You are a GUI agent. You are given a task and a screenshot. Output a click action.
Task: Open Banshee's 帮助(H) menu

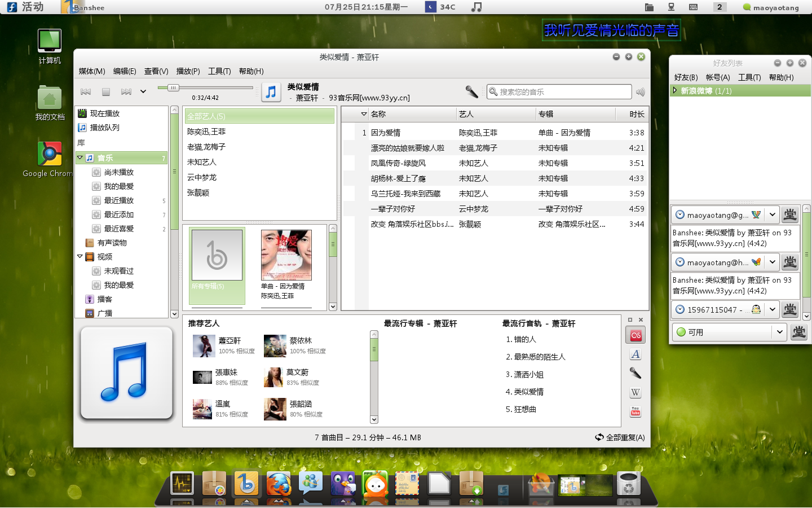click(251, 71)
